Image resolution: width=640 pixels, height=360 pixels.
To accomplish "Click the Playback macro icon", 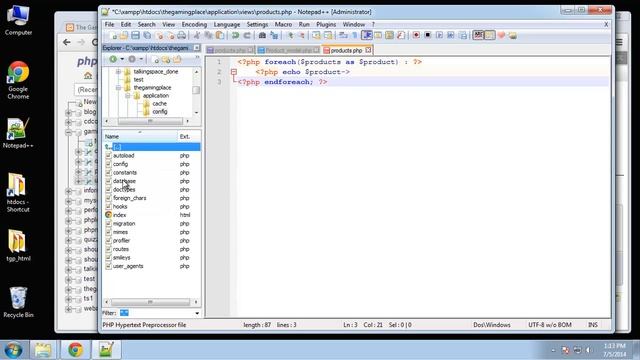I will pyautogui.click(x=439, y=36).
